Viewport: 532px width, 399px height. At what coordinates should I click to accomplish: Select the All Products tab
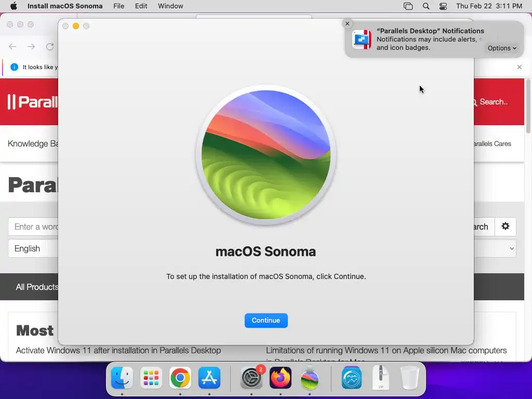tap(37, 287)
